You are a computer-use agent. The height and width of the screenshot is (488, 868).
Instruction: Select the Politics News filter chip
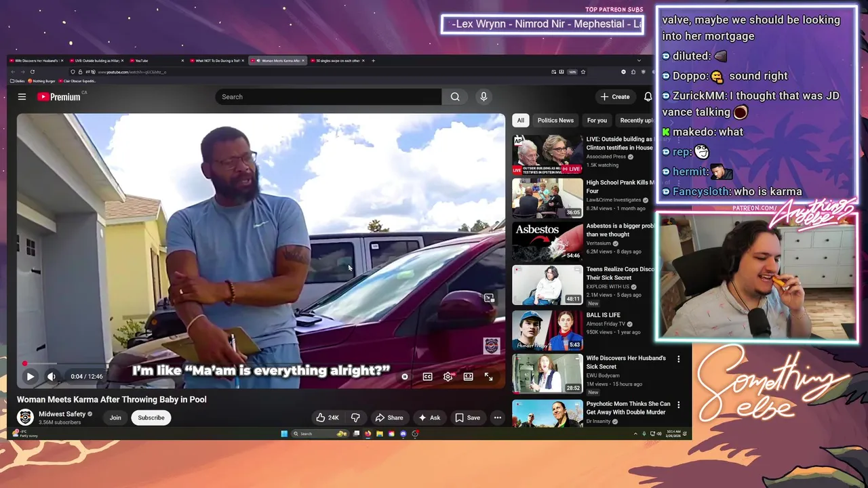point(555,121)
